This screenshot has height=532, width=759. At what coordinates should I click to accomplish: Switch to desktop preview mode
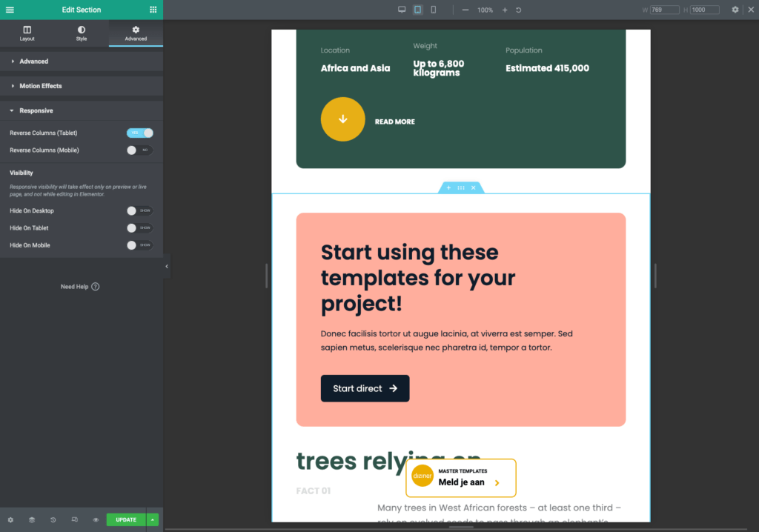coord(402,10)
